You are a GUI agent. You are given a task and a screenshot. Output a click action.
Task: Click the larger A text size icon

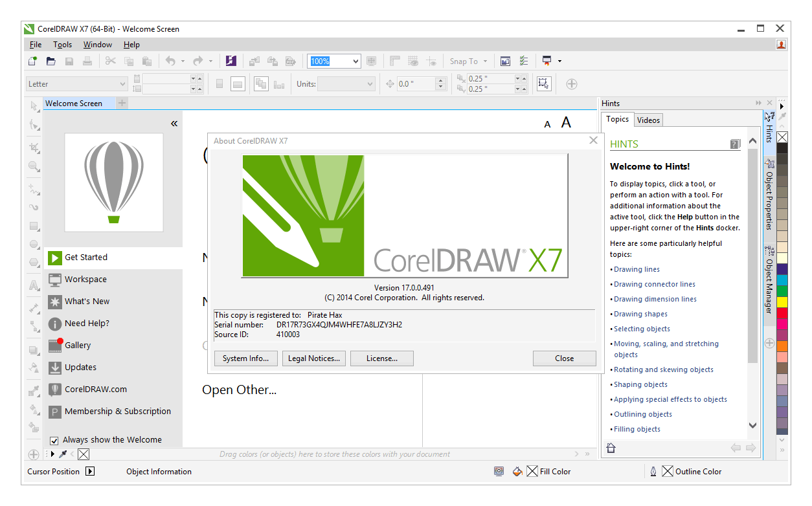[566, 122]
